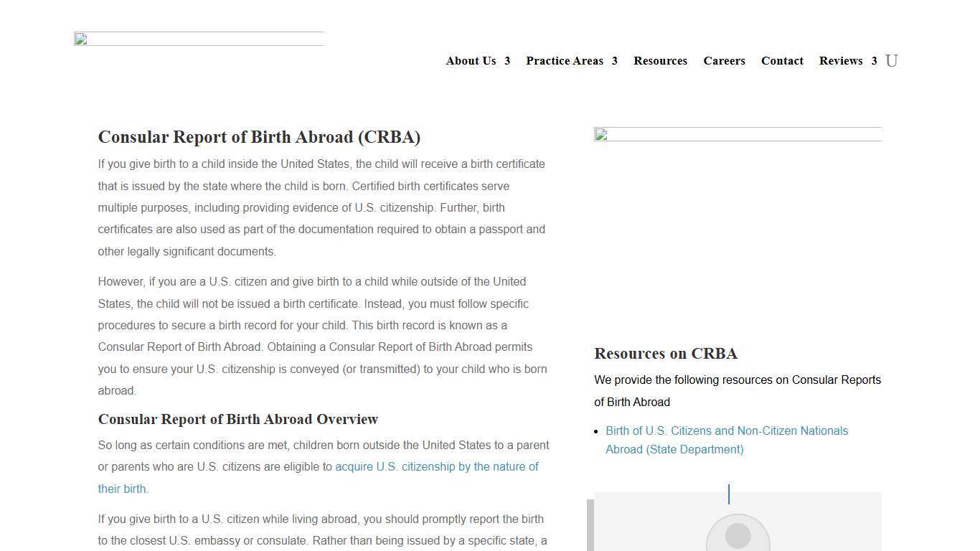Click the testimonial widget scrollbar
This screenshot has width=980, height=551.
[589, 522]
